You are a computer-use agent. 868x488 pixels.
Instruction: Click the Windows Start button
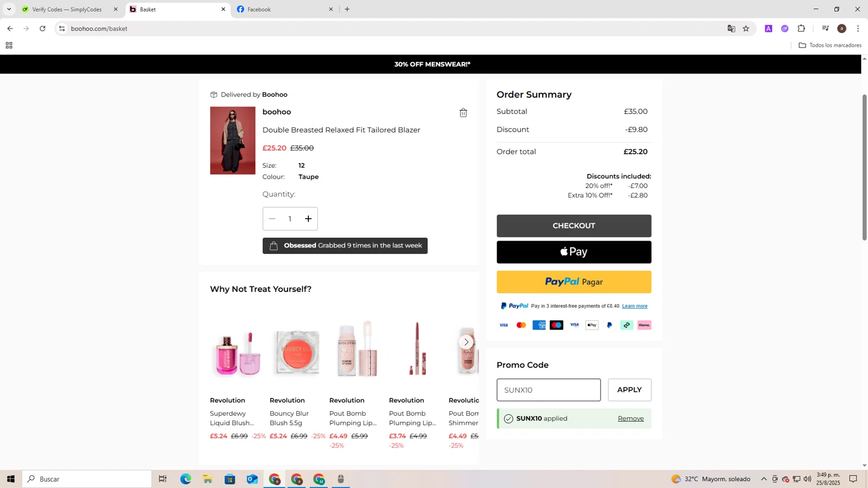[10, 479]
